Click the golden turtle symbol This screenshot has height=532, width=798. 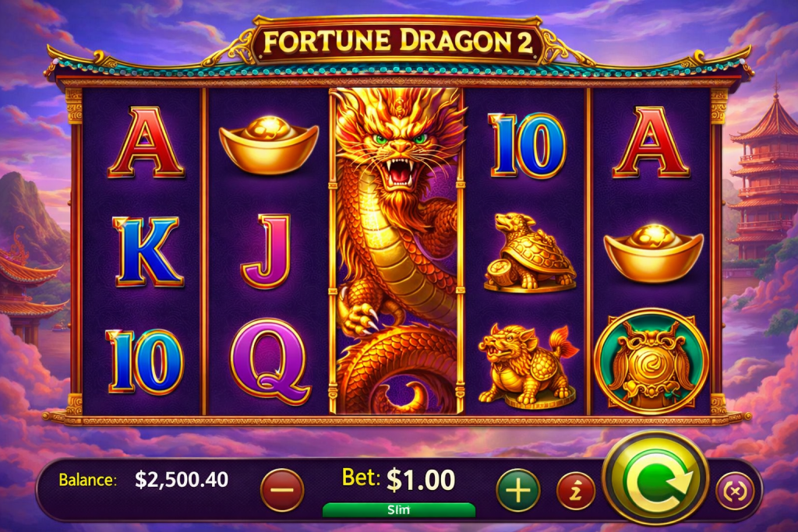(x=529, y=253)
